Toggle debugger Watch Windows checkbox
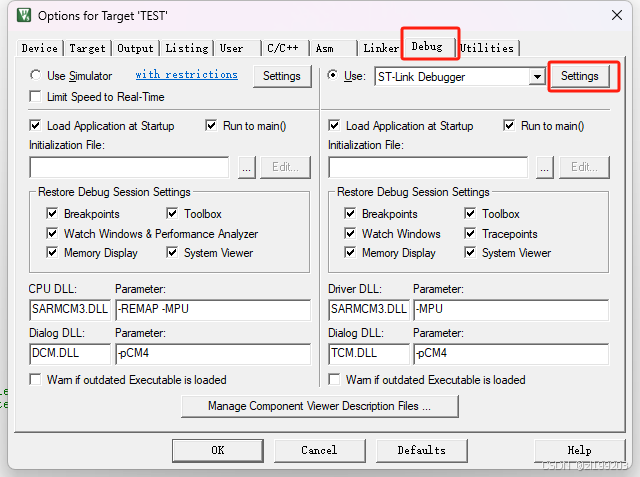Image resolution: width=640 pixels, height=477 pixels. pyautogui.click(x=350, y=233)
